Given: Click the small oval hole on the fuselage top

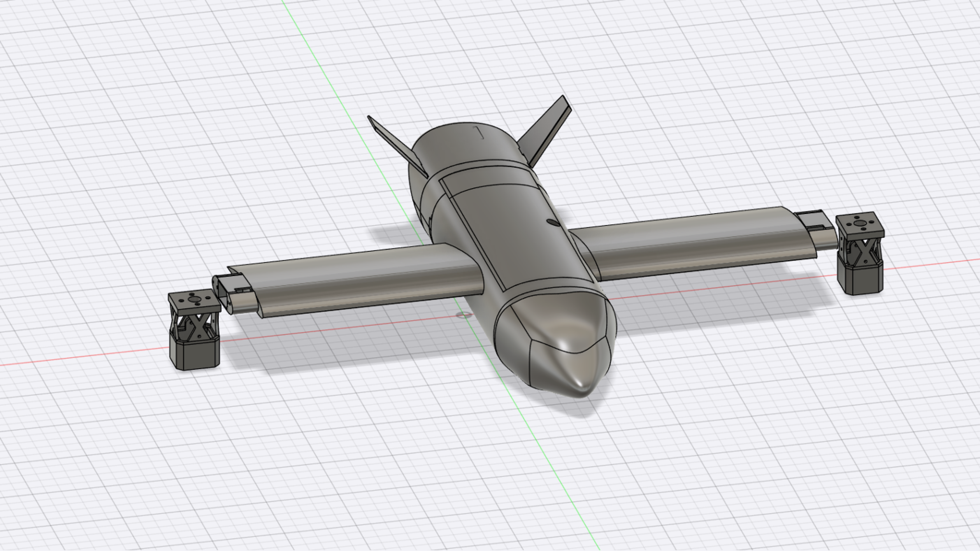Looking at the screenshot, I should point(554,223).
